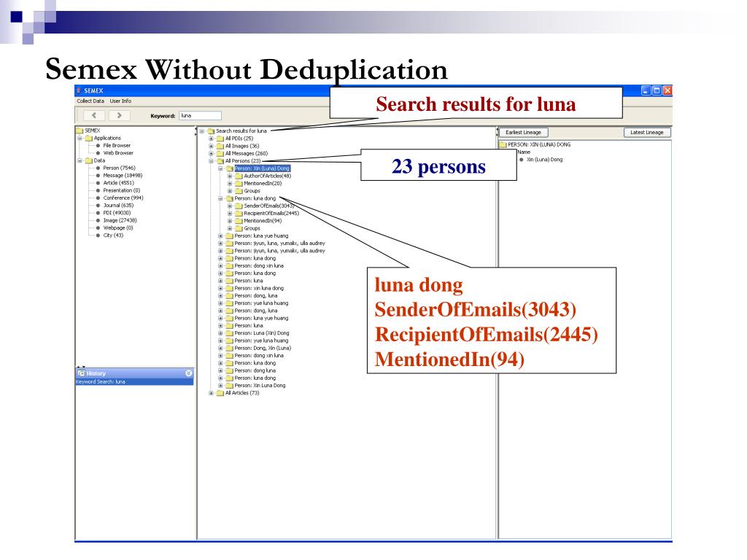
Task: Click the All Articles (73) folder icon
Action: click(x=220, y=393)
